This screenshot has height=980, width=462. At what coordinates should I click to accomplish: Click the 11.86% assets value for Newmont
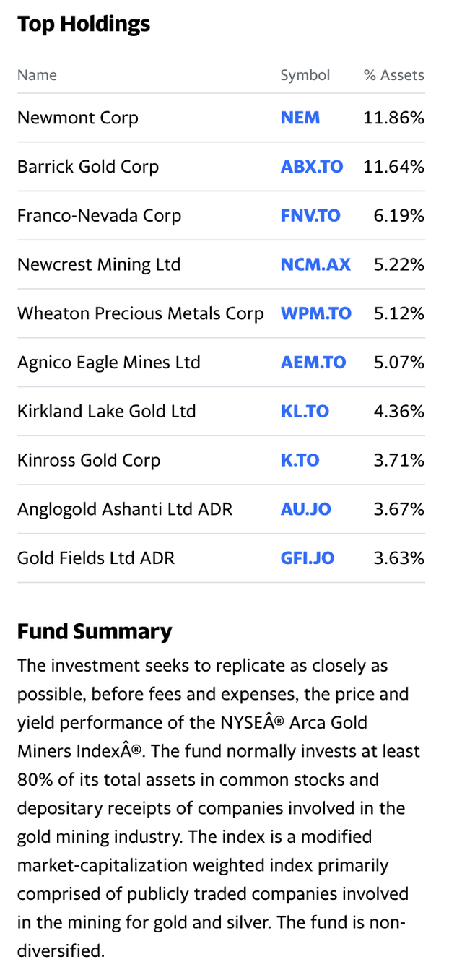click(x=393, y=118)
